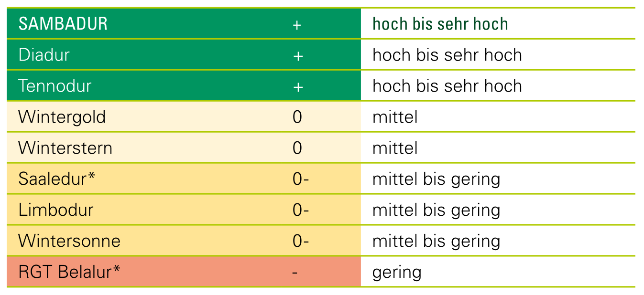Screen dimensions: 644x295
Task: Click the minus rating in the red RGT Belalur* row
Action: [x=295, y=273]
